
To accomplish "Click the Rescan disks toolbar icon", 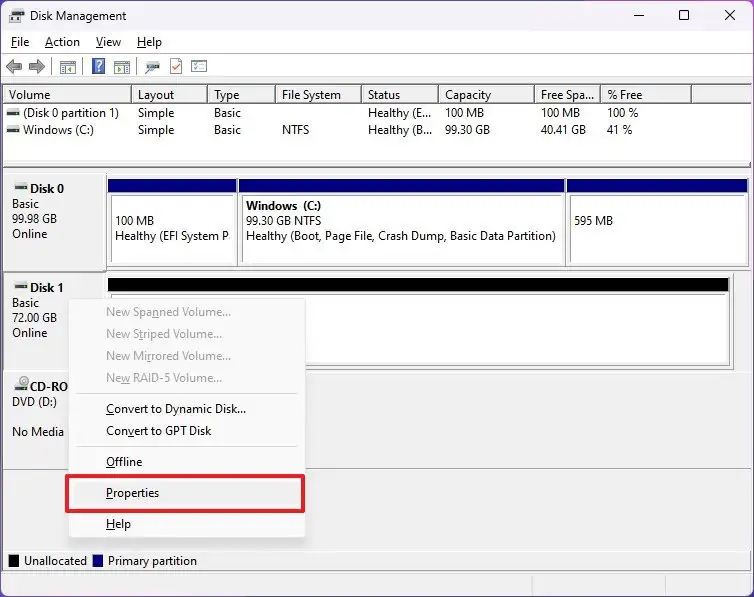I will (152, 67).
